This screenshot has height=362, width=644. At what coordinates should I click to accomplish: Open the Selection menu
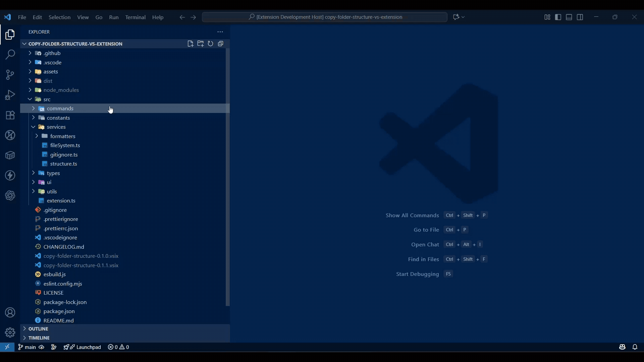click(60, 17)
